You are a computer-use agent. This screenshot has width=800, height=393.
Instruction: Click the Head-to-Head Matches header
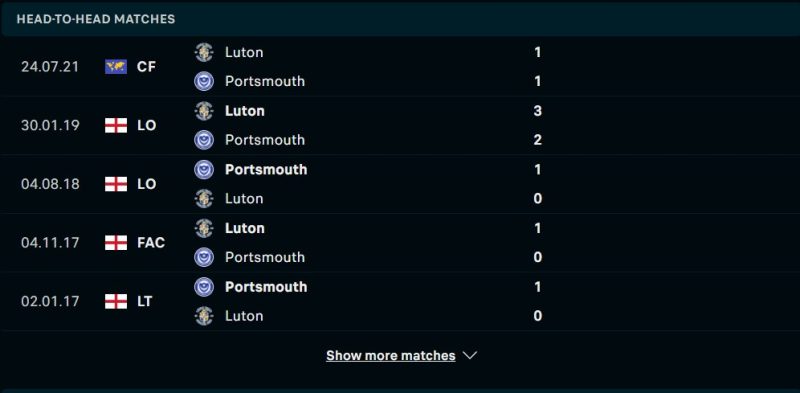[95, 19]
